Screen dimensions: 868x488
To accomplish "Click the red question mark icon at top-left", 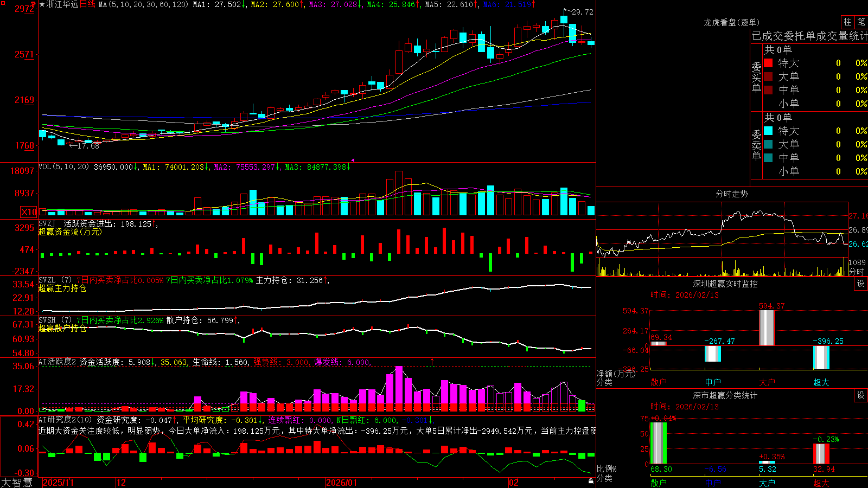I will click(34, 4).
